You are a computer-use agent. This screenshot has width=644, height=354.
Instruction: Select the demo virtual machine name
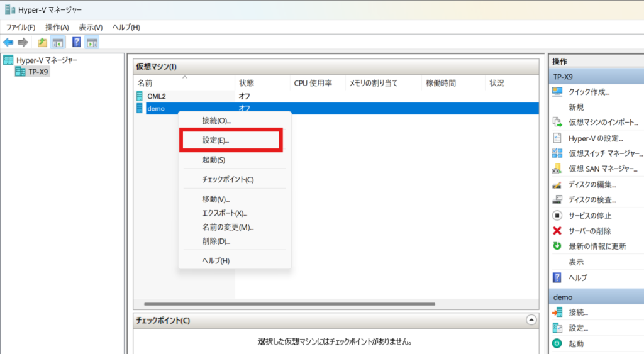pyautogui.click(x=156, y=108)
